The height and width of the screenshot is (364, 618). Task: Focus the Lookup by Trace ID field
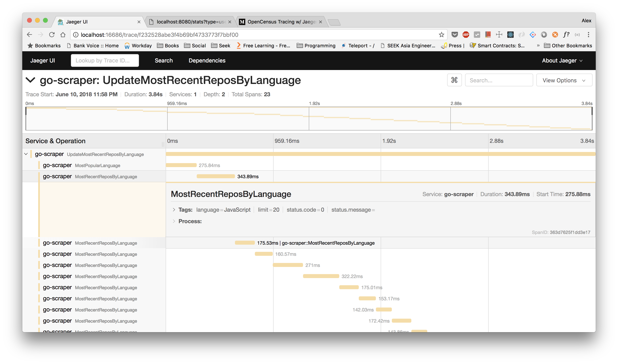point(105,60)
